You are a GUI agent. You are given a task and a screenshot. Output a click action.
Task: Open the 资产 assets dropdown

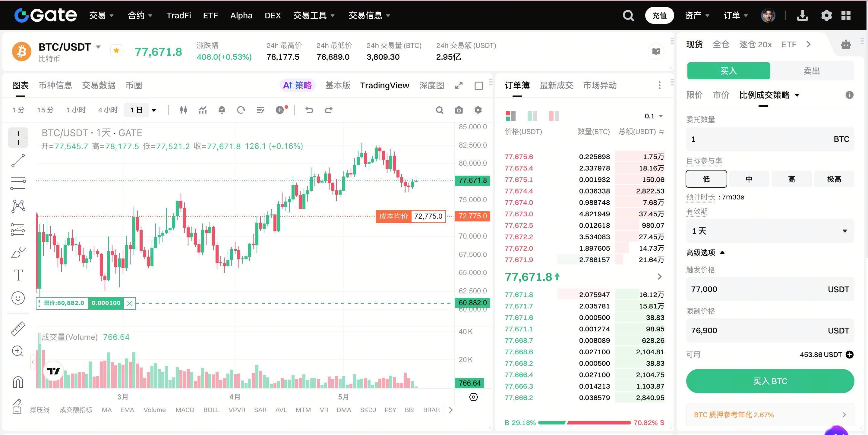[697, 15]
